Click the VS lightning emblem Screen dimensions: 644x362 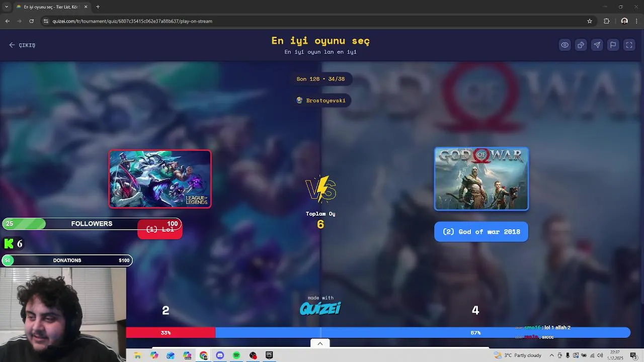(320, 189)
